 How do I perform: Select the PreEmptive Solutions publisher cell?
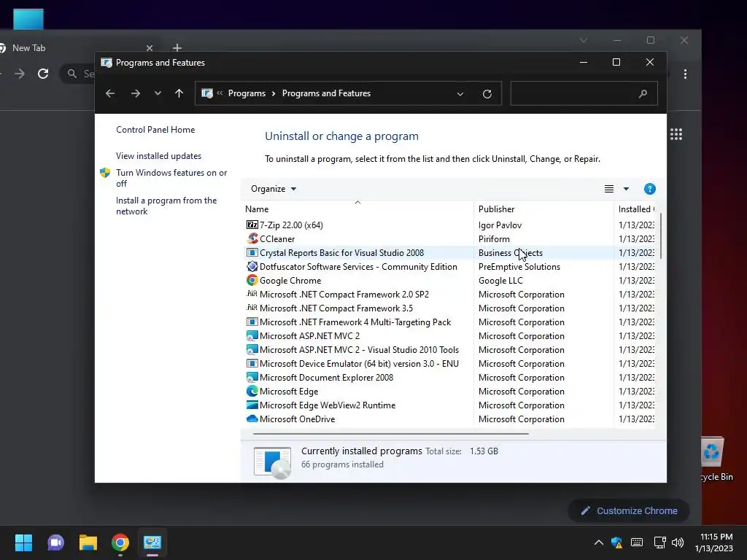[519, 267]
